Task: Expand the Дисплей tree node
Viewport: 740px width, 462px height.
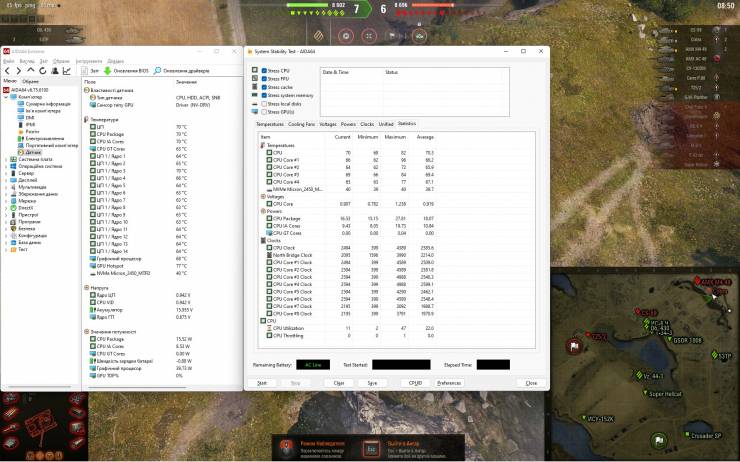Action: point(6,180)
